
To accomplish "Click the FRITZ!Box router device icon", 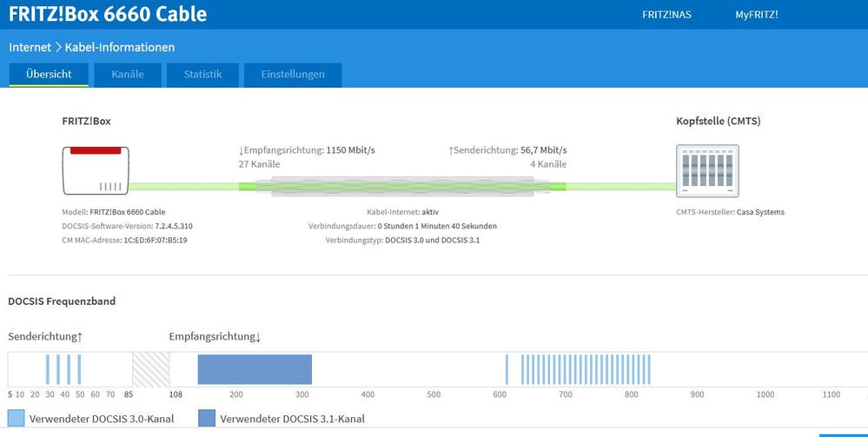I will (96, 170).
